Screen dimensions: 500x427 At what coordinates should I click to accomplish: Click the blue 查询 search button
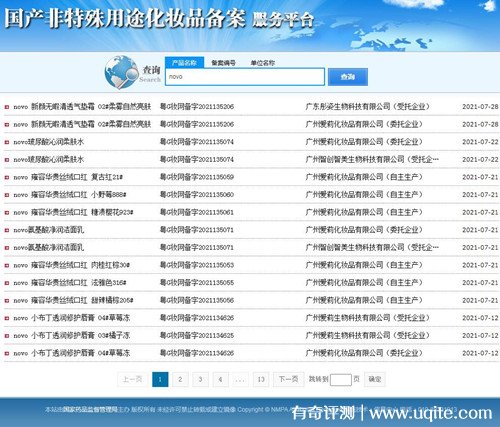348,77
